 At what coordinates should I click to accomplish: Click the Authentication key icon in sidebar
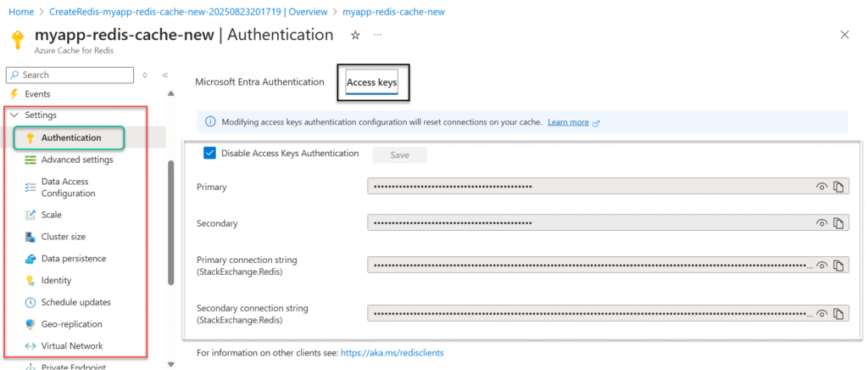(31, 138)
